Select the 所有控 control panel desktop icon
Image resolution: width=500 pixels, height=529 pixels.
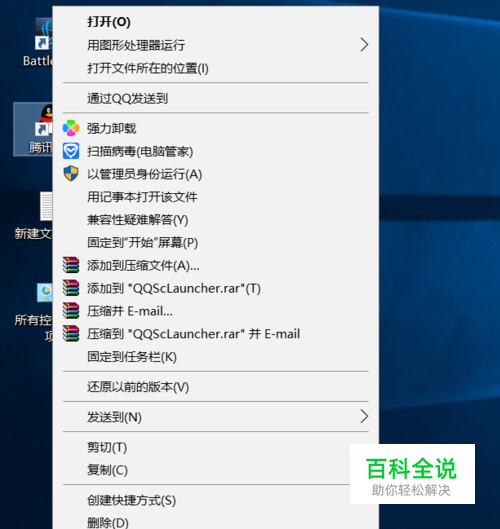point(45,293)
